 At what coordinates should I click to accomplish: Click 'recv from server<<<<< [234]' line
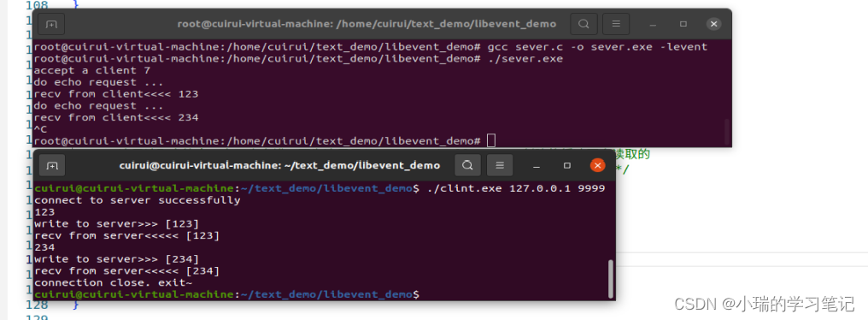(126, 270)
